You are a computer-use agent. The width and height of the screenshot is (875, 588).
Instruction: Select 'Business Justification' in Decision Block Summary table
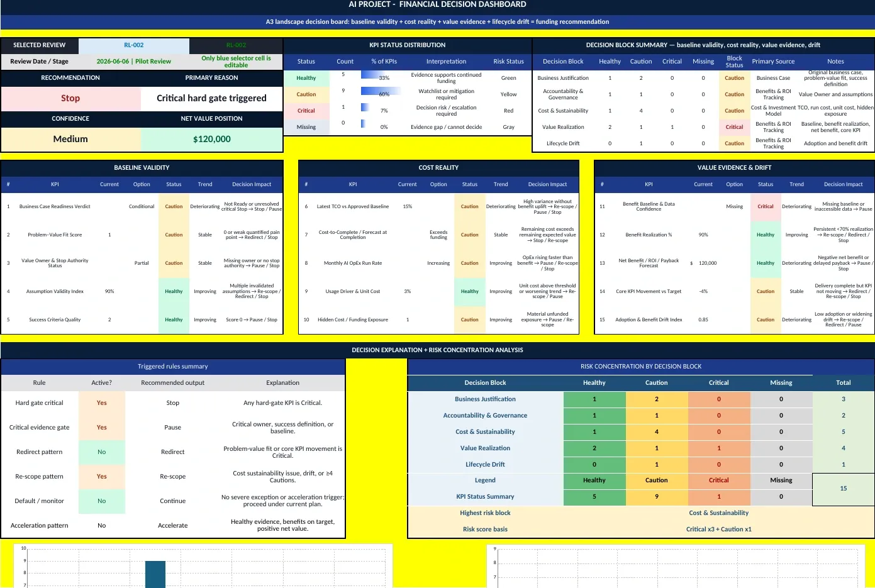point(563,78)
